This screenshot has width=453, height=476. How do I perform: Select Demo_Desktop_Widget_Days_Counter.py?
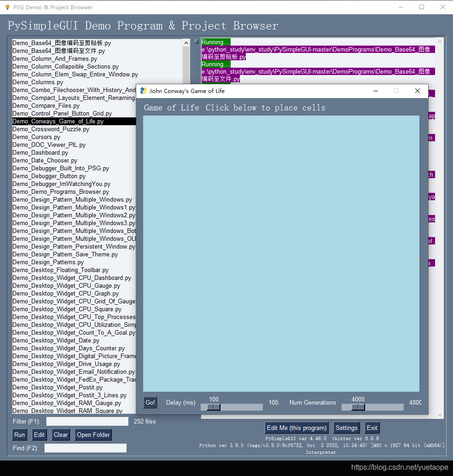(69, 348)
